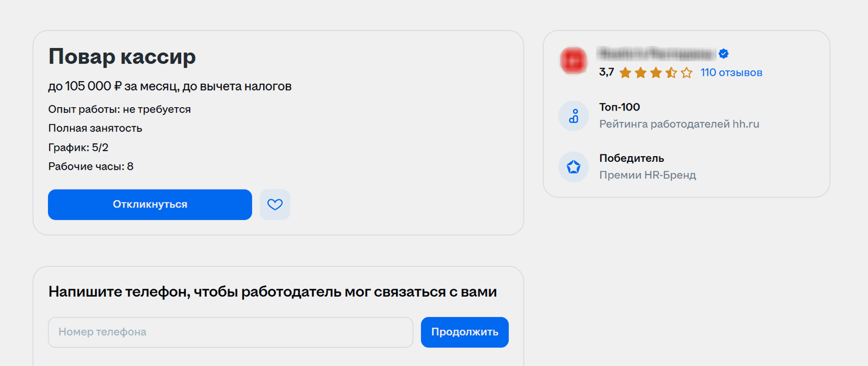Viewport: 868px width, 366px height.
Task: Open the blurred employer name link
Action: 657,54
